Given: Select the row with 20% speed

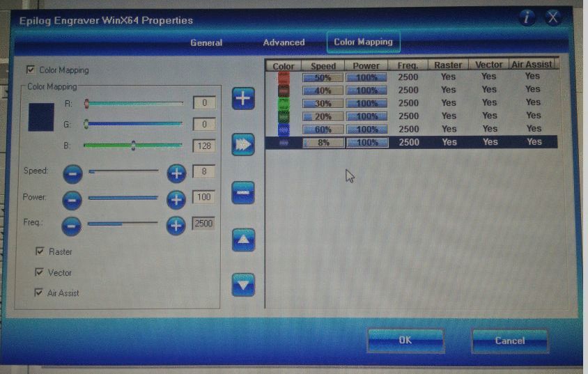Looking at the screenshot, I should (x=411, y=116).
